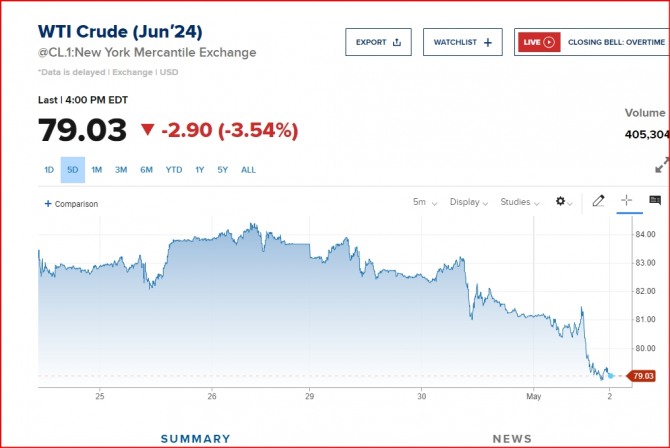Open the Summary tab

[195, 438]
